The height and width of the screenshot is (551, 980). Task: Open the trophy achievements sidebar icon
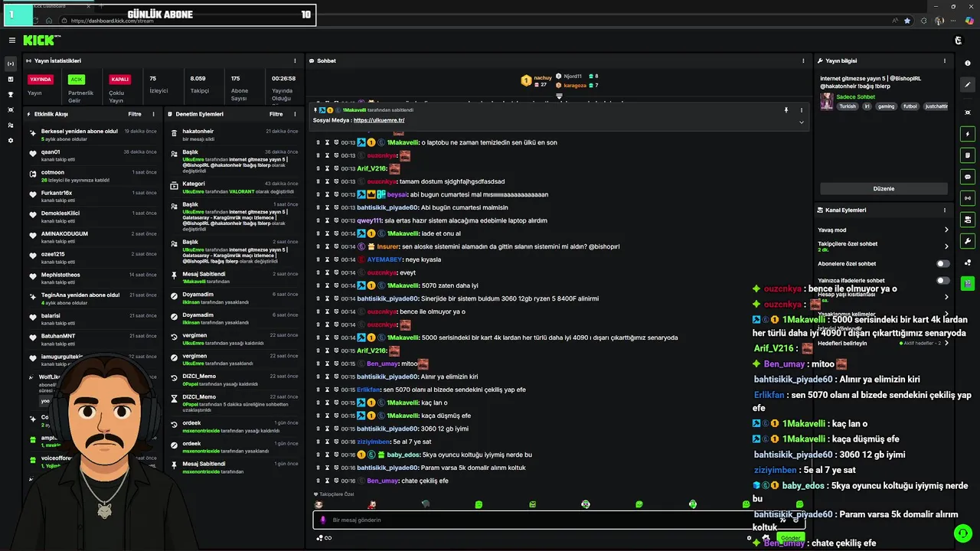click(x=11, y=94)
